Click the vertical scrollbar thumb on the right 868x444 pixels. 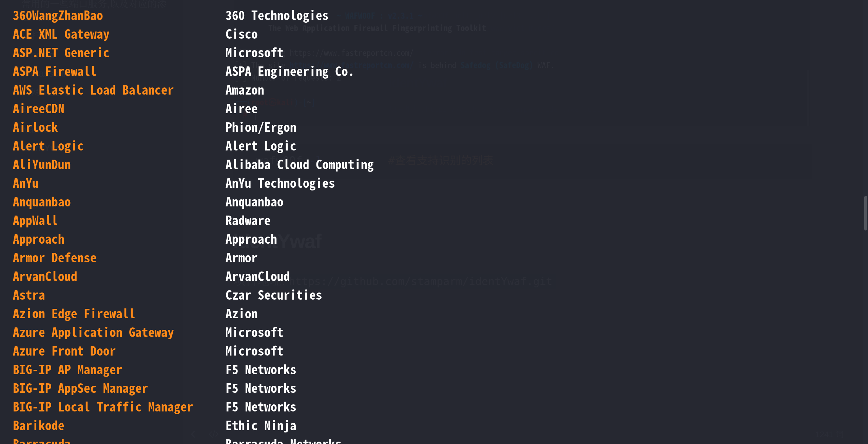(865, 213)
